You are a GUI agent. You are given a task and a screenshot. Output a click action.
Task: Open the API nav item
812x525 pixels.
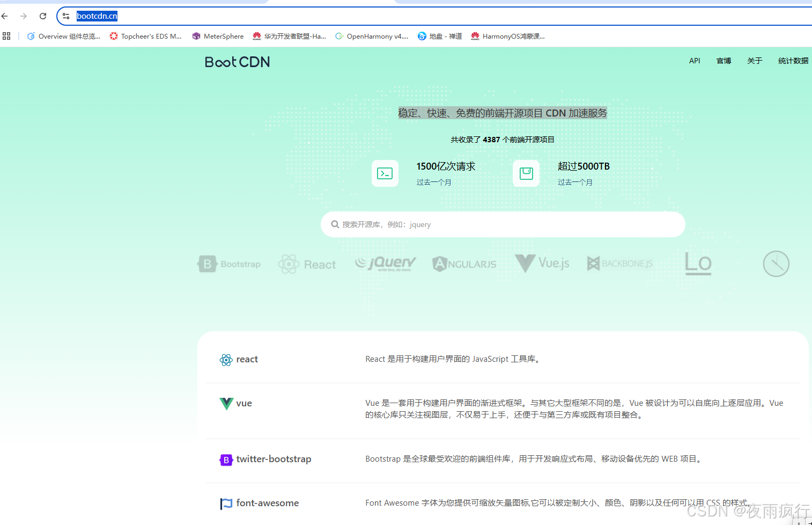pos(695,61)
